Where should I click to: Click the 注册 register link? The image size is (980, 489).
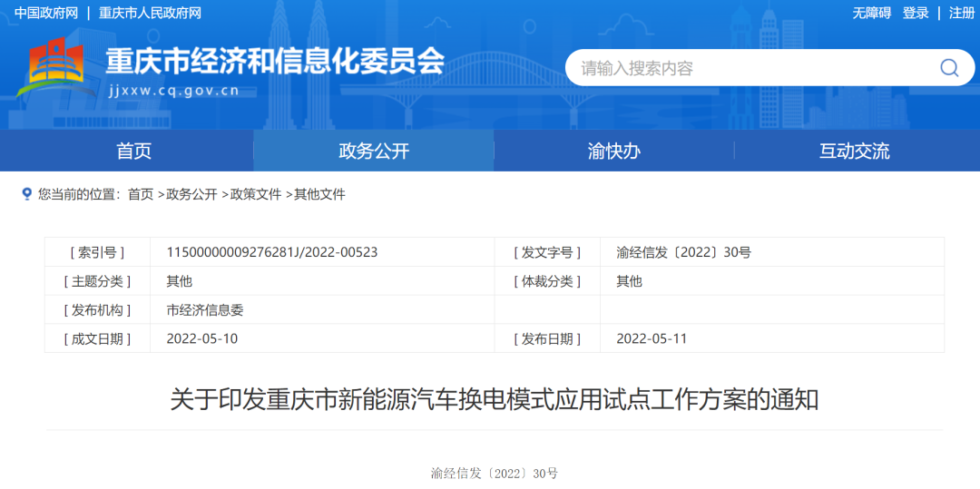point(961,13)
